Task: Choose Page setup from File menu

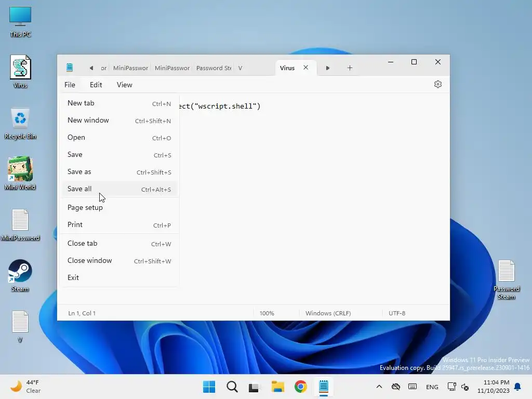Action: point(120,208)
